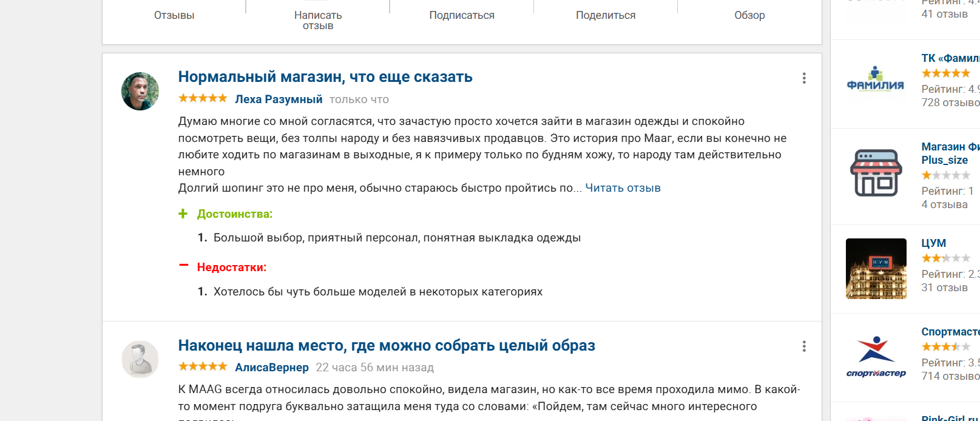Open the Поделиться tab

606,15
